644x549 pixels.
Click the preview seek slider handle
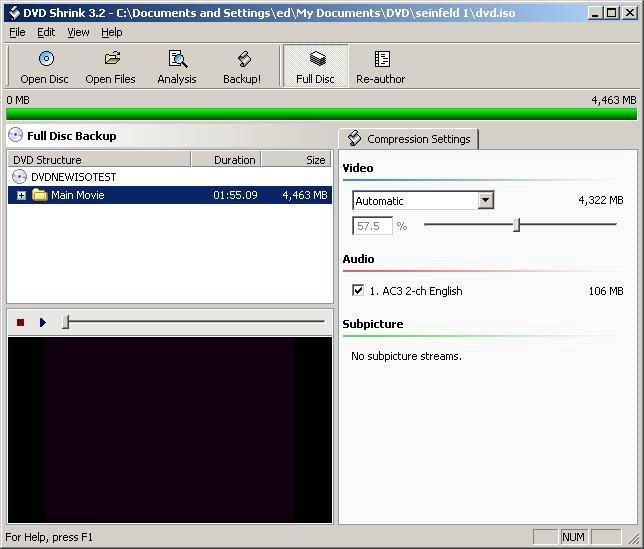coord(65,322)
